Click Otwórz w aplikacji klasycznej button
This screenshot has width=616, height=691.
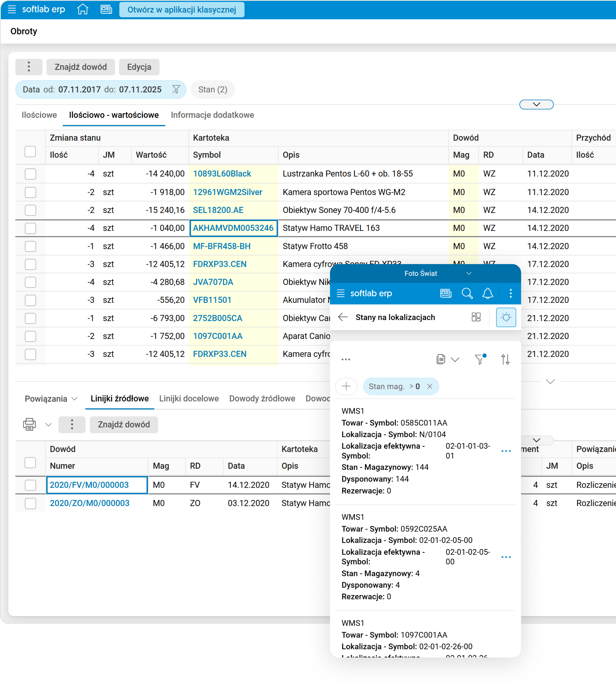coord(182,9)
